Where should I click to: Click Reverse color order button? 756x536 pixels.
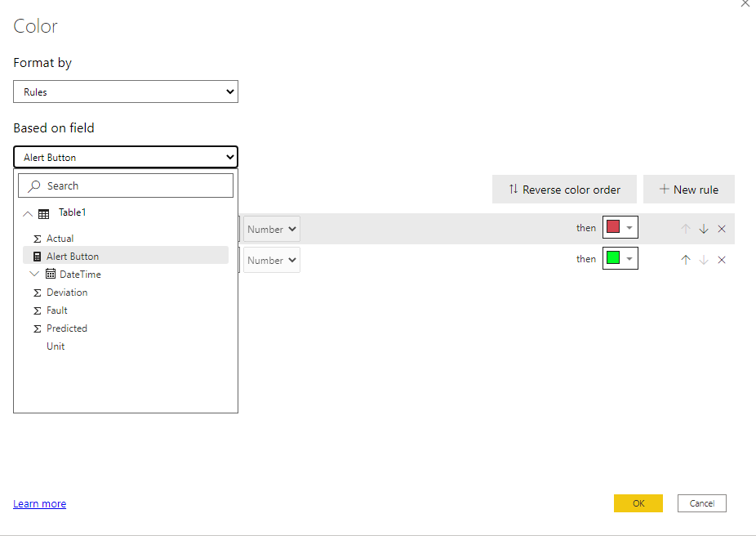[x=564, y=189]
